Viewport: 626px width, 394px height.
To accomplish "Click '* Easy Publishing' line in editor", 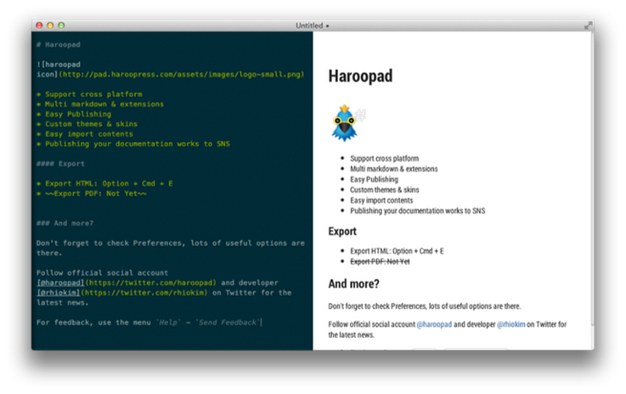I will click(74, 114).
